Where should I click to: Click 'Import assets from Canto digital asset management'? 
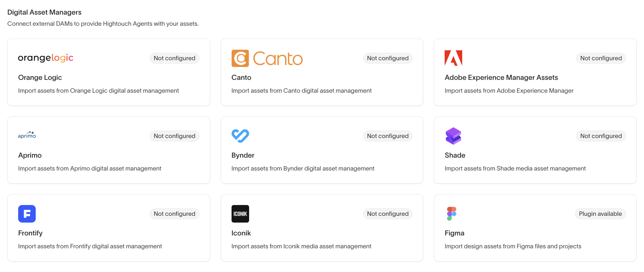tap(302, 91)
